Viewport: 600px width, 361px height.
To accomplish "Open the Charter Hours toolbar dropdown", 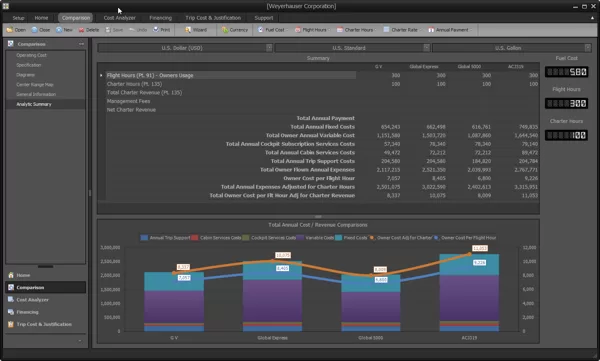I will click(356, 30).
